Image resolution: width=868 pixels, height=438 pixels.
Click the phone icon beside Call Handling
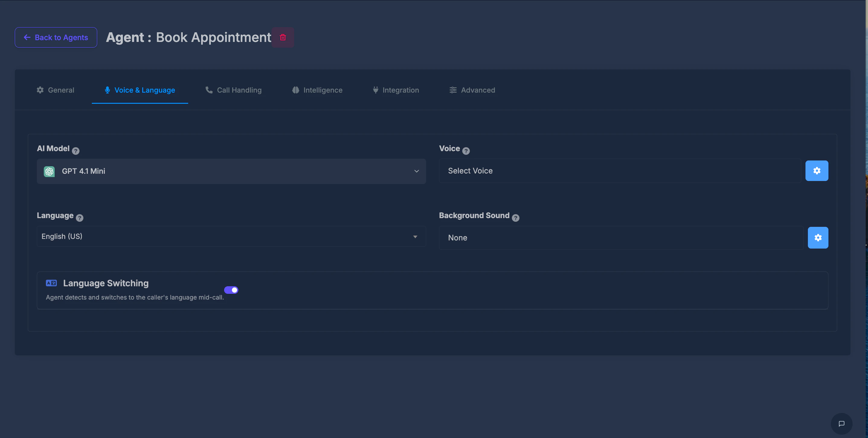(x=209, y=90)
